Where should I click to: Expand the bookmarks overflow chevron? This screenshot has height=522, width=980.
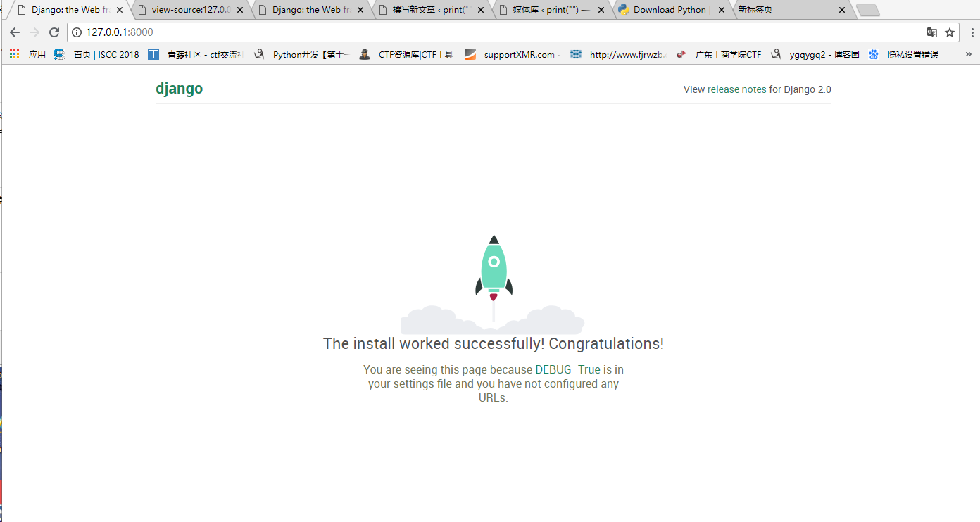(969, 54)
